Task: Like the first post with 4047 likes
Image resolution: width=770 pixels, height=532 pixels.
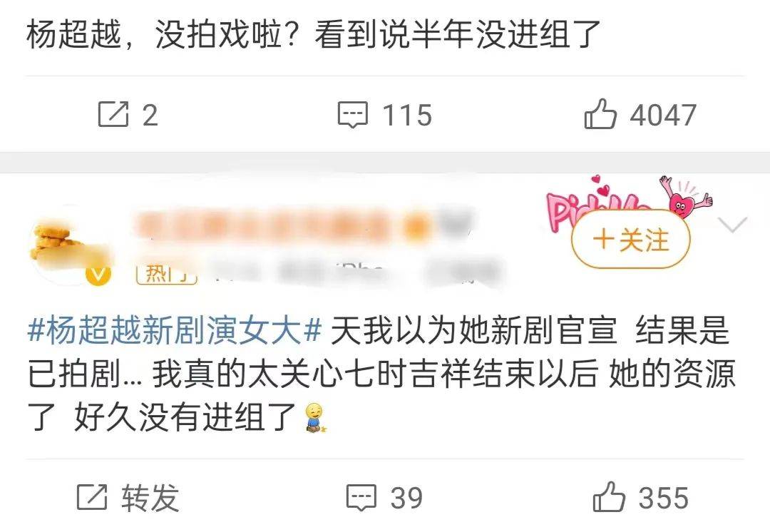Action: point(600,113)
